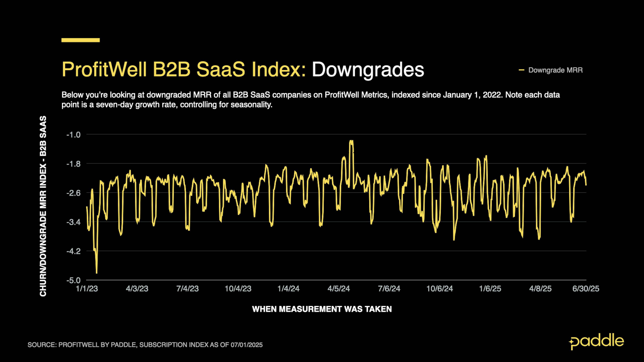Click the source line at bottom left
This screenshot has width=644, height=362.
coord(145,345)
